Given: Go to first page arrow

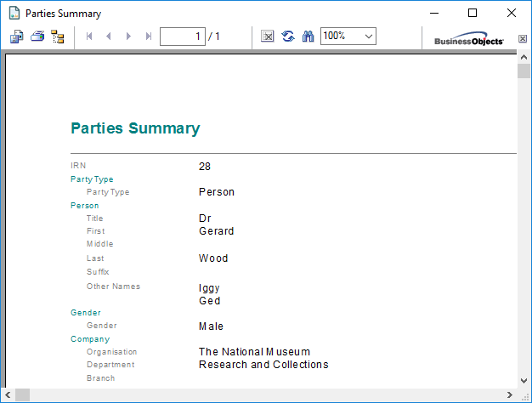Looking at the screenshot, I should click(x=89, y=37).
